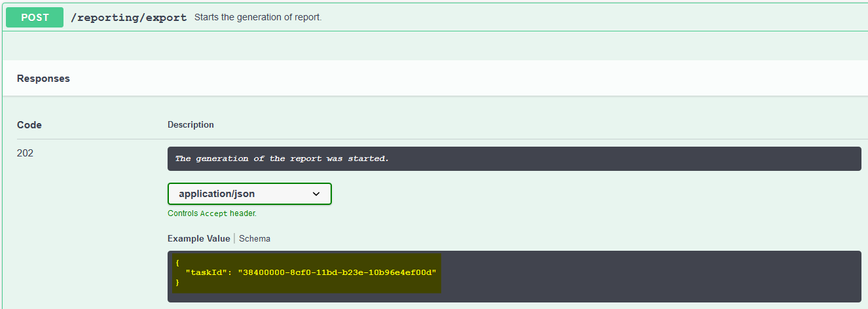Click the 'Controls Accept header' hint text

[212, 213]
